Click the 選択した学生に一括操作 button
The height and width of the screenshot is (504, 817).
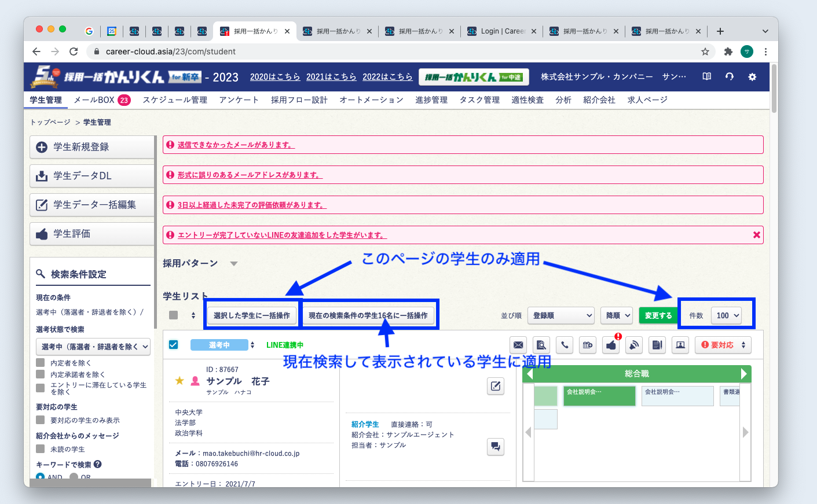[x=252, y=315]
